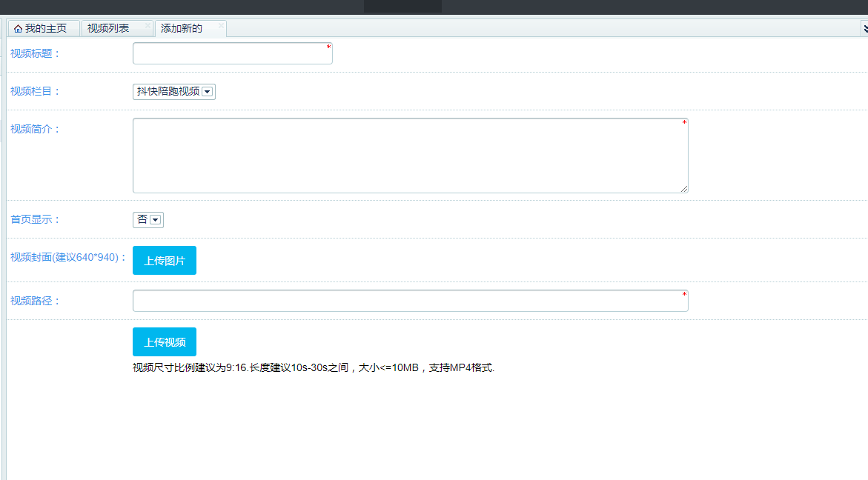This screenshot has height=480, width=868.
Task: Click the home icon on 我的主页 tab
Action: coord(18,28)
